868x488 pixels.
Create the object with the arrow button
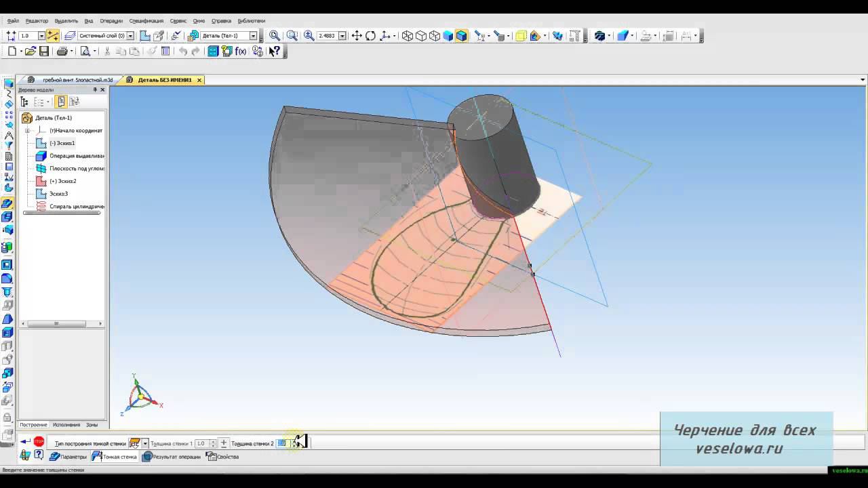click(x=25, y=442)
